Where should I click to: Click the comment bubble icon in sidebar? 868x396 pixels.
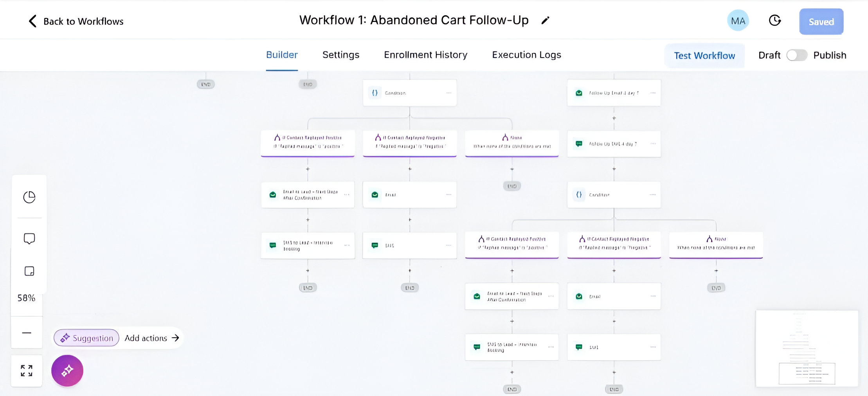(x=29, y=239)
